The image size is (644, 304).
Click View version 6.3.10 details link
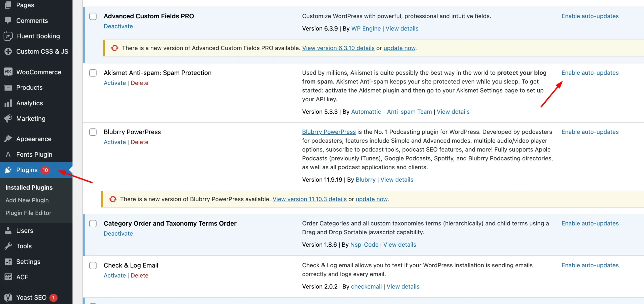[338, 48]
